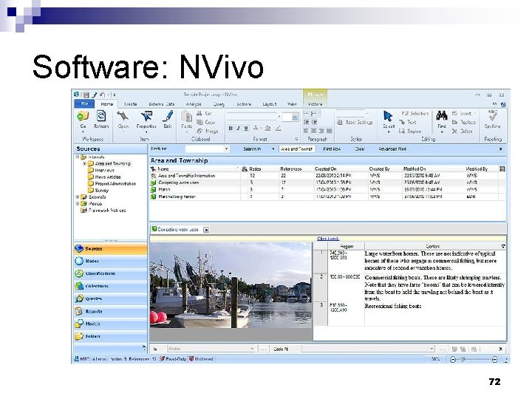
Task: Click the Delete X icon in Editing group
Action: pyautogui.click(x=455, y=131)
